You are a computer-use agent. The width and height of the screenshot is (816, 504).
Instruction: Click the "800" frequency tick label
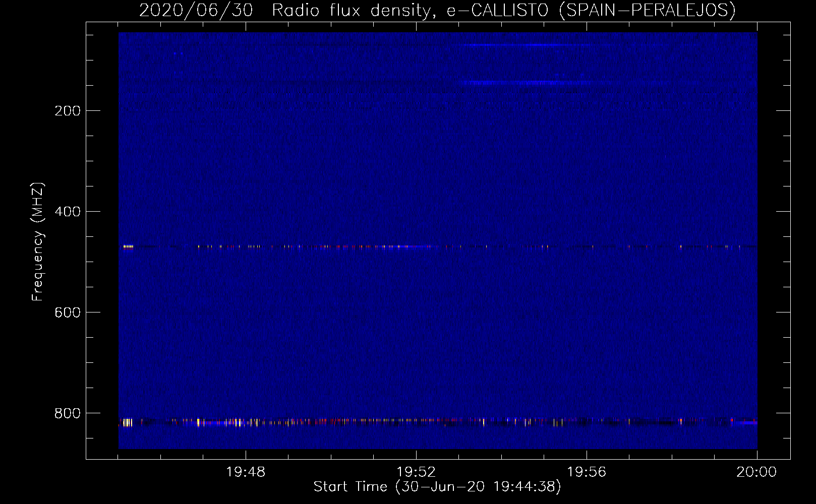68,413
